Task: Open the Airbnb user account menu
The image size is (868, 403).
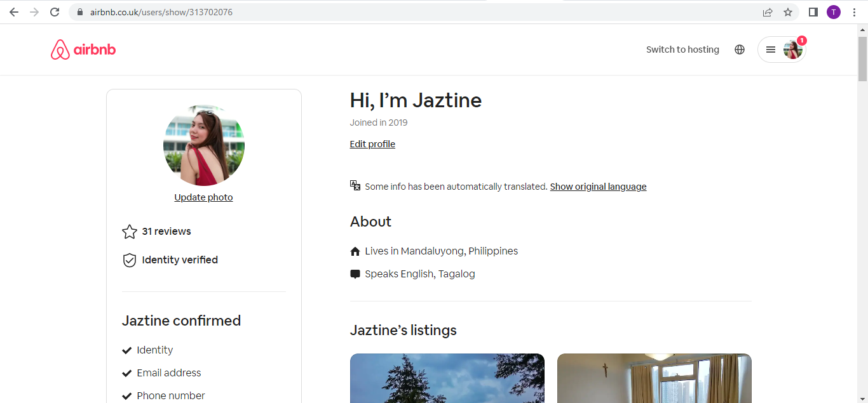Action: pos(782,50)
